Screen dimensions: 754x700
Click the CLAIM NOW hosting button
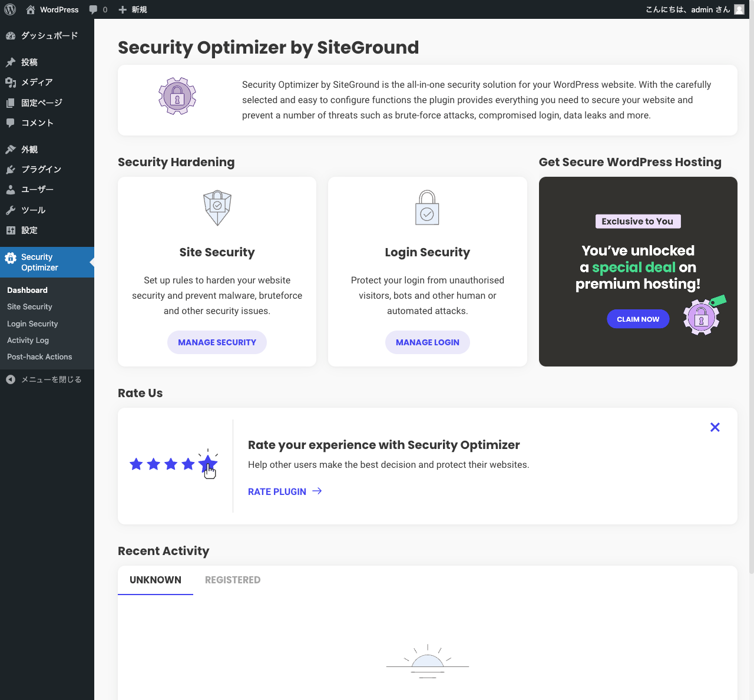click(638, 319)
